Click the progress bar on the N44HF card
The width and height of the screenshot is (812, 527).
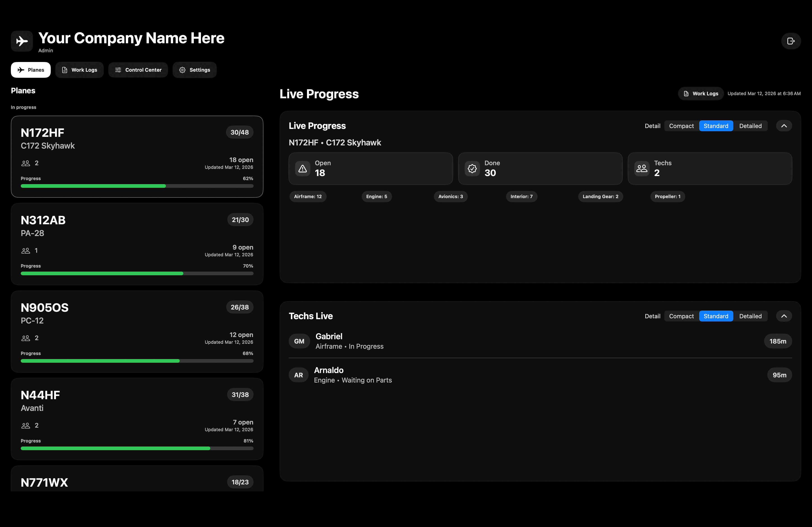[x=137, y=448]
